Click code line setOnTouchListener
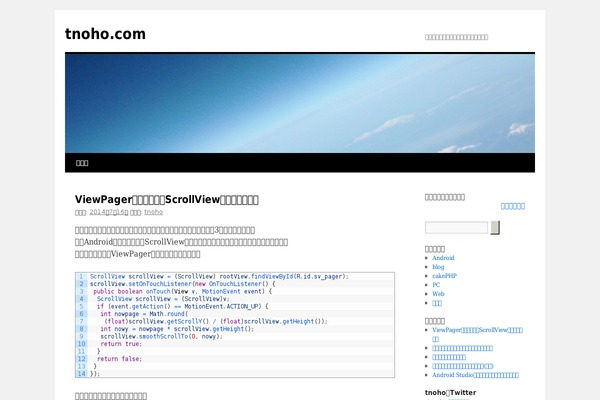 tap(183, 284)
